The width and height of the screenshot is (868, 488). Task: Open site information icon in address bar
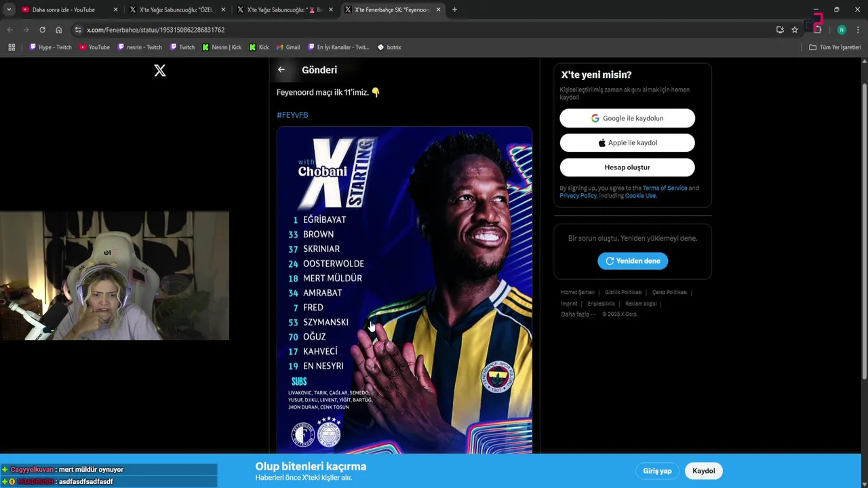tap(78, 30)
